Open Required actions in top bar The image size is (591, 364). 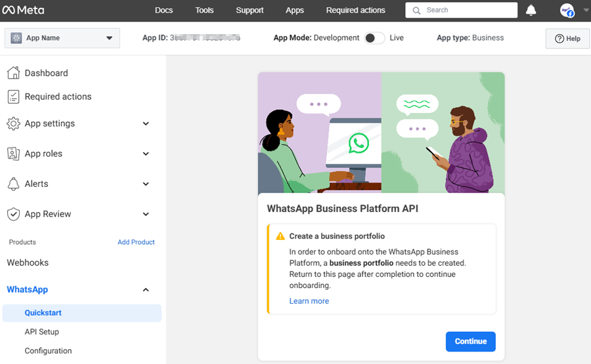(x=355, y=10)
